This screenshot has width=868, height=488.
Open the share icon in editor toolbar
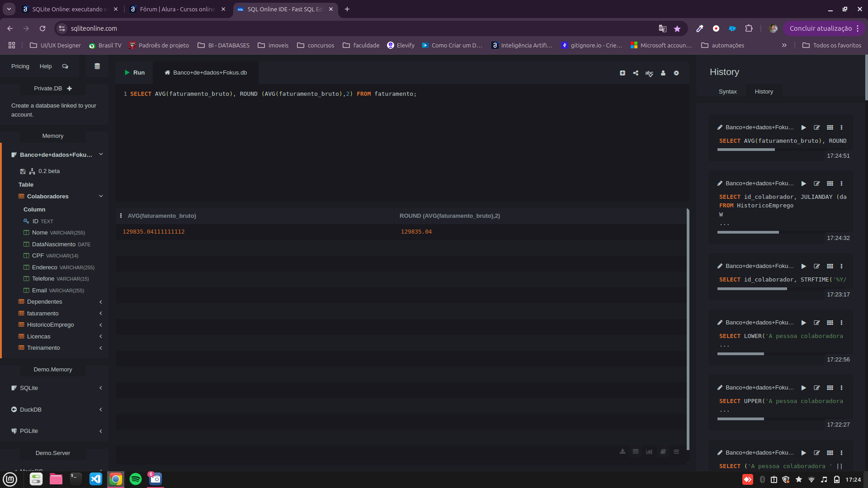point(636,73)
